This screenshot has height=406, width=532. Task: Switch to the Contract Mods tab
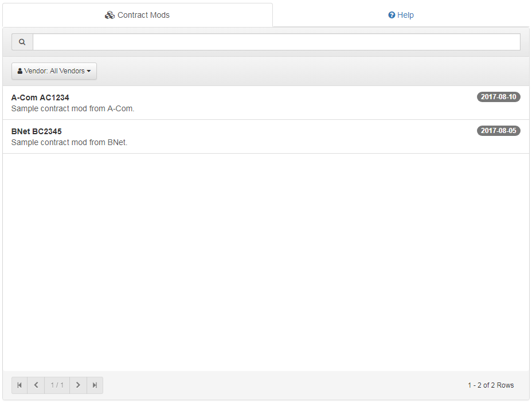click(138, 15)
